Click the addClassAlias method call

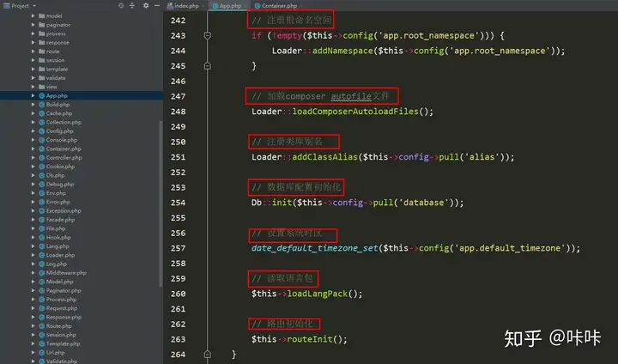point(324,157)
